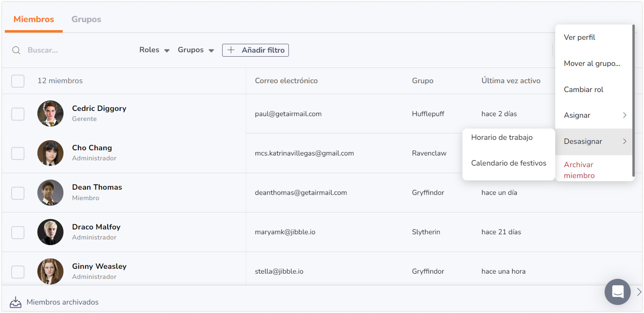Screen dimensions: 644x313
Task: Open Cho Chang's name link
Action: [x=92, y=148]
